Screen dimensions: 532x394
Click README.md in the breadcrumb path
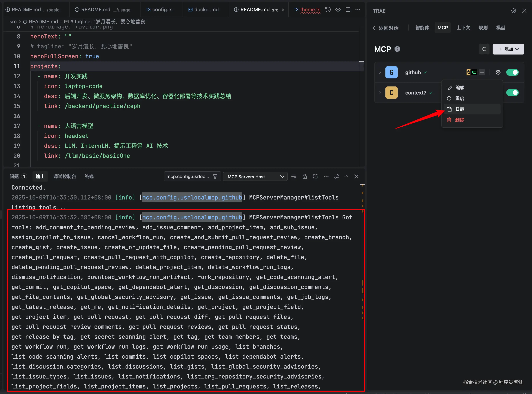[43, 21]
